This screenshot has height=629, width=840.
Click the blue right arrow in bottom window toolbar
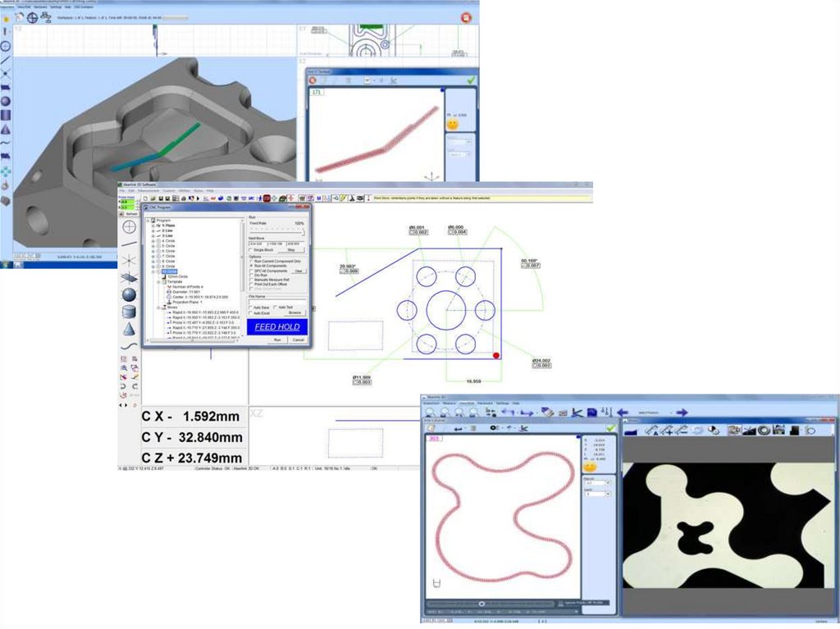coord(682,412)
